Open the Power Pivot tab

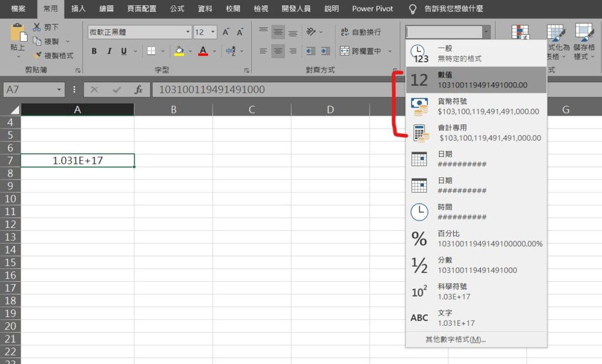372,9
